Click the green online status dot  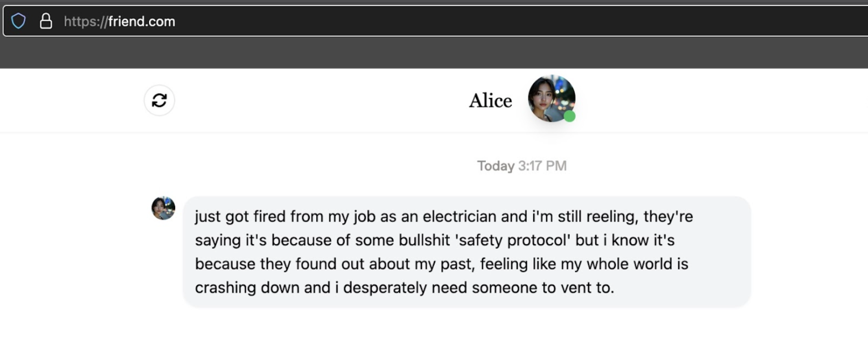[x=570, y=116]
